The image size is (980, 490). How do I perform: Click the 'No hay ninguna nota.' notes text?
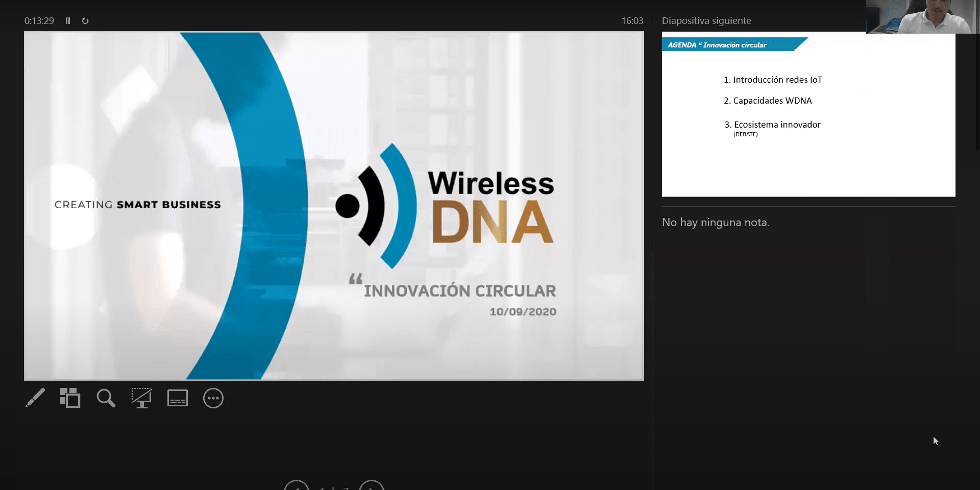pos(716,223)
